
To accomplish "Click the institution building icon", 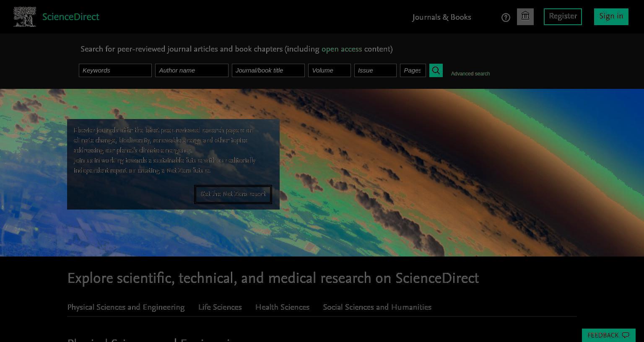I will [x=525, y=17].
